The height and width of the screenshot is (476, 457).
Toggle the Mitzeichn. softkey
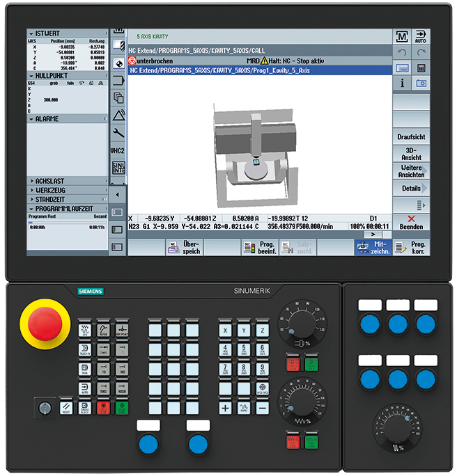[x=373, y=248]
